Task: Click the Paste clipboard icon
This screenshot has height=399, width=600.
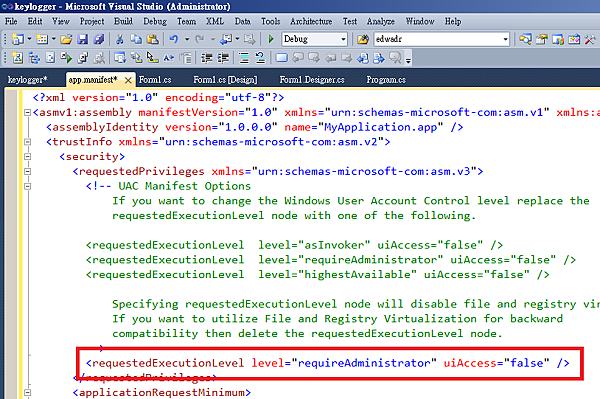Action: pyautogui.click(x=152, y=39)
